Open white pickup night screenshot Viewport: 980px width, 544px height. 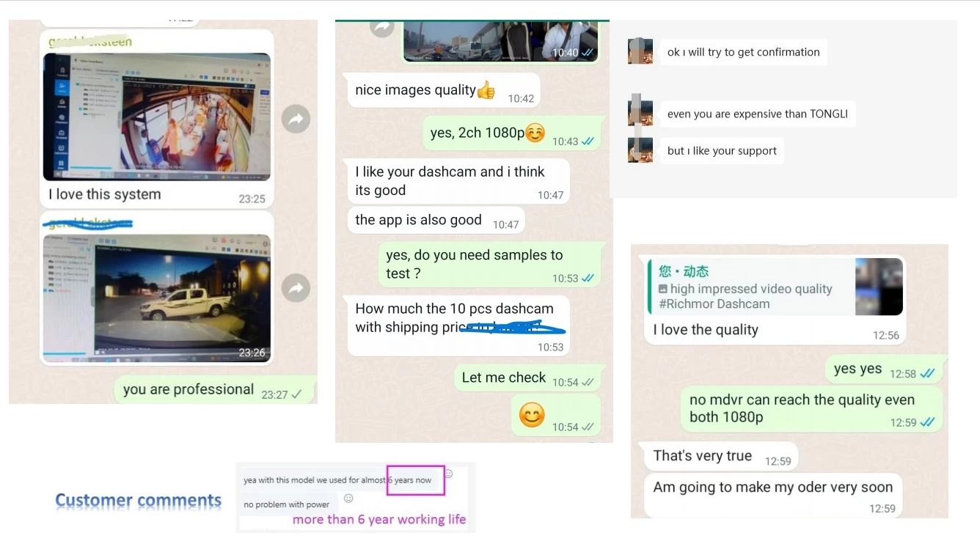157,298
